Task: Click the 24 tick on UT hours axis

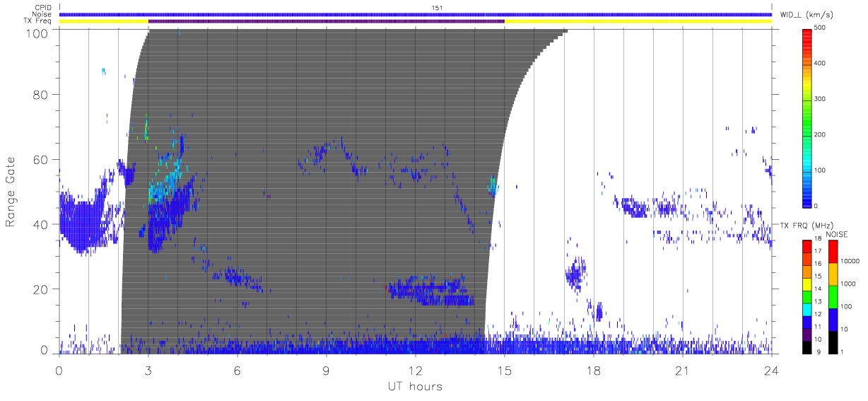Action: [772, 370]
